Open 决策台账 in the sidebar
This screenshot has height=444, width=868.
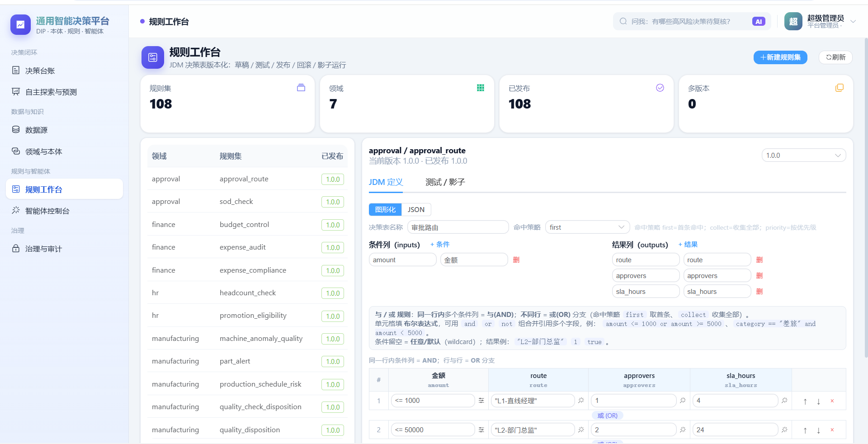(x=64, y=71)
